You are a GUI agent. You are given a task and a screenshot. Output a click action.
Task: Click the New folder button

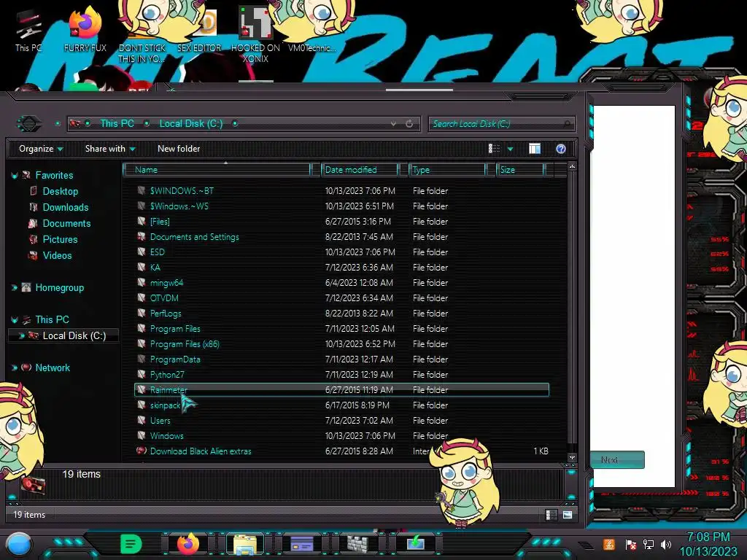coord(179,149)
